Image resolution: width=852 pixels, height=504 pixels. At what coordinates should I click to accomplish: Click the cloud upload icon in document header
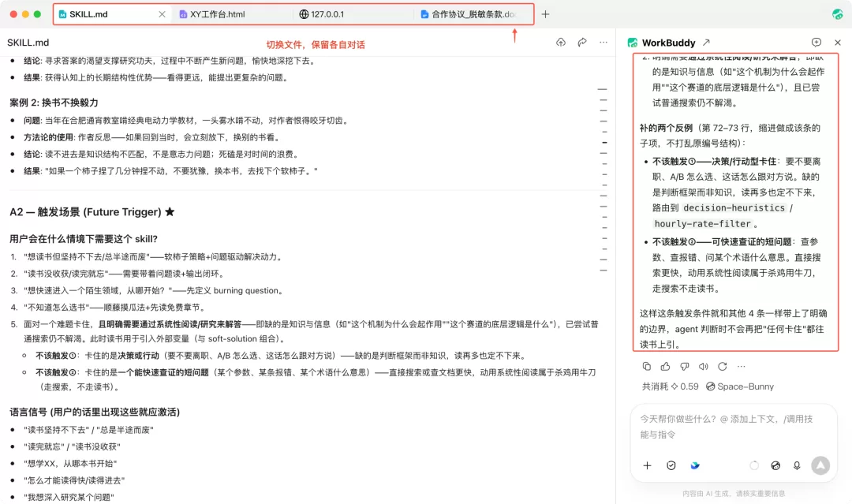561,43
